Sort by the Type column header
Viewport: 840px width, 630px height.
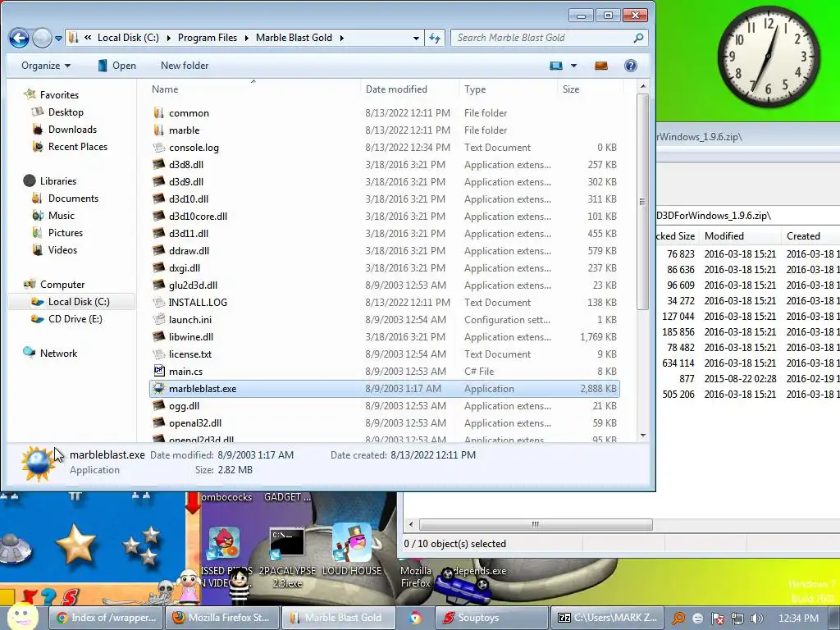[x=475, y=89]
